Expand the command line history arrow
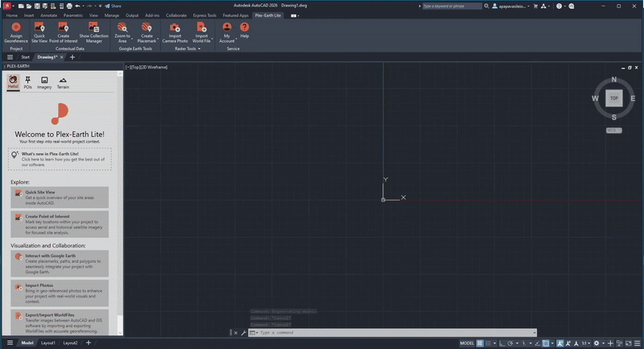The width and height of the screenshot is (644, 349). [535, 333]
